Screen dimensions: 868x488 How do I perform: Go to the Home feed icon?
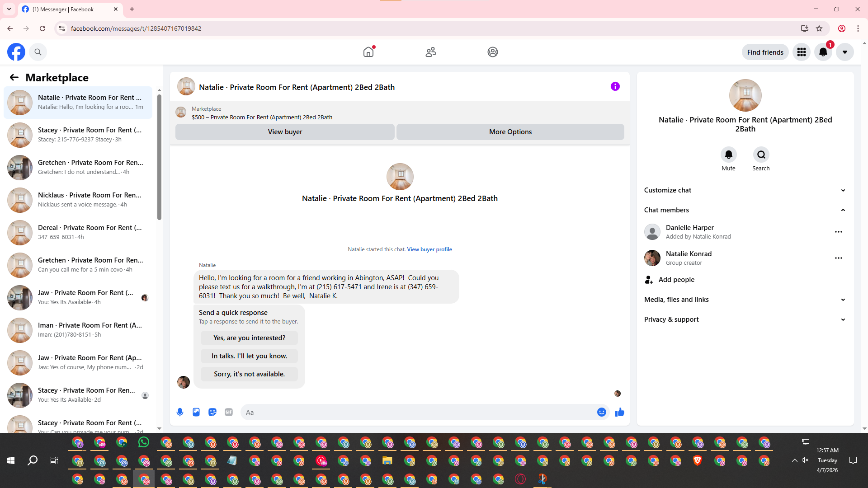(368, 52)
